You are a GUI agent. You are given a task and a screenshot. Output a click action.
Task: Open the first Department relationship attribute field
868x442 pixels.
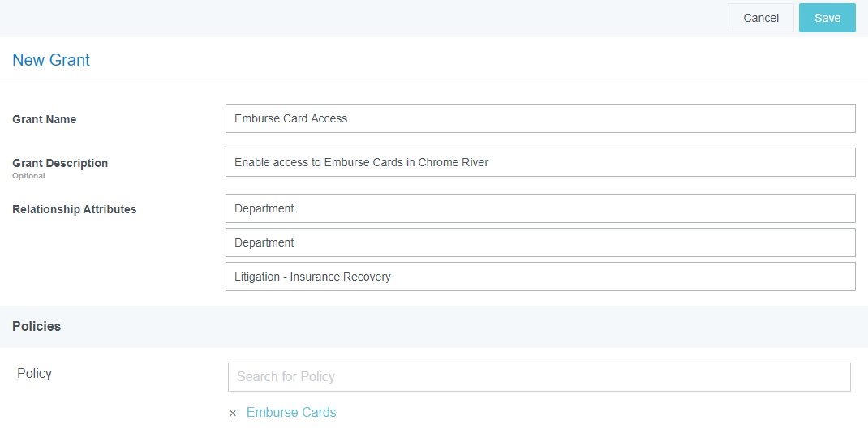[539, 208]
